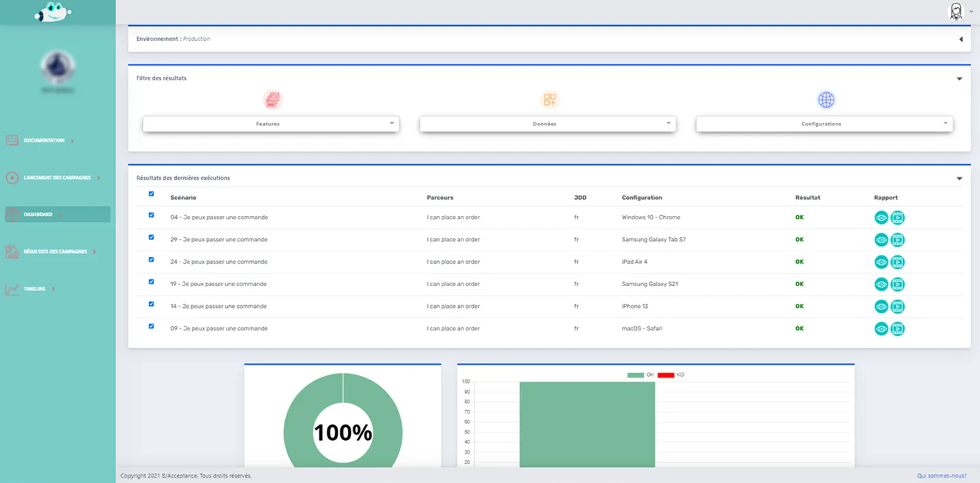Screen dimensions: 980x483
Task: Open the user avatar menu
Action: (x=956, y=11)
